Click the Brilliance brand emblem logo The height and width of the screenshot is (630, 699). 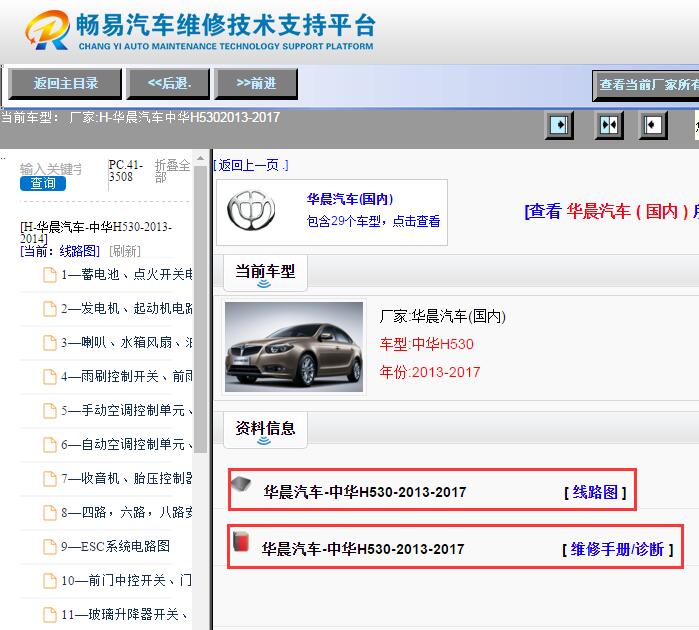point(251,210)
